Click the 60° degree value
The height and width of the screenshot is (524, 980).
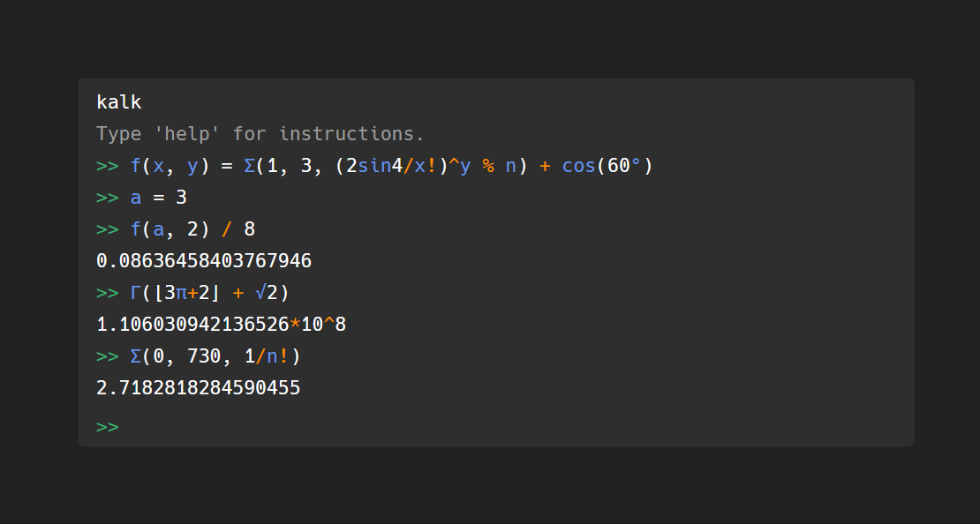tap(623, 166)
